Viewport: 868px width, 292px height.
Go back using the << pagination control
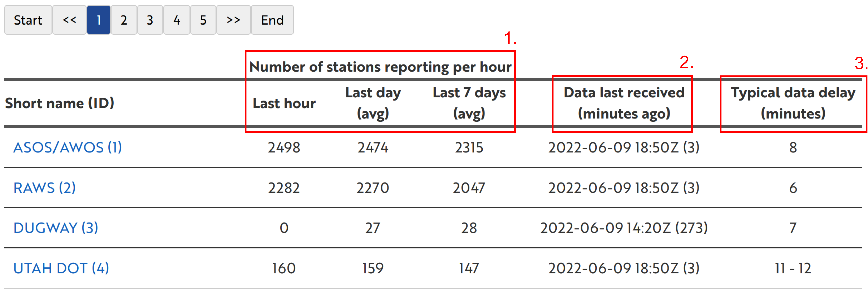click(x=69, y=20)
